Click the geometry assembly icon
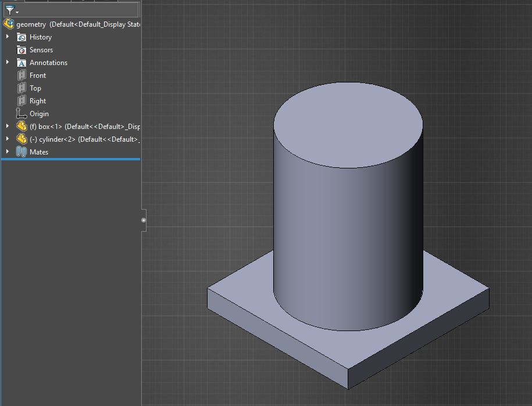The height and width of the screenshot is (406, 532). [x=9, y=24]
